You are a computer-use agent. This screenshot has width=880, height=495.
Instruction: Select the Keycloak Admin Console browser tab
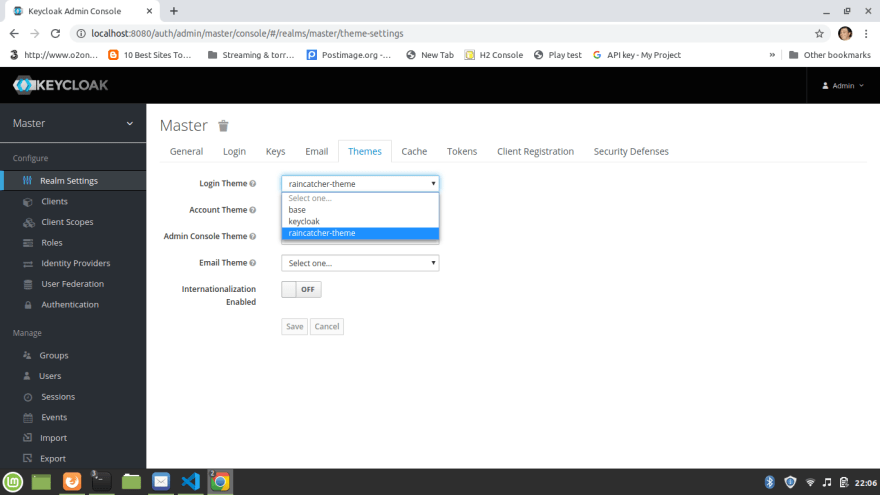pyautogui.click(x=82, y=11)
